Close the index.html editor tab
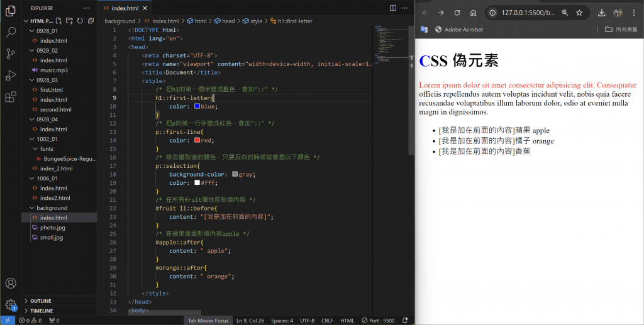This screenshot has height=325, width=644. click(145, 8)
